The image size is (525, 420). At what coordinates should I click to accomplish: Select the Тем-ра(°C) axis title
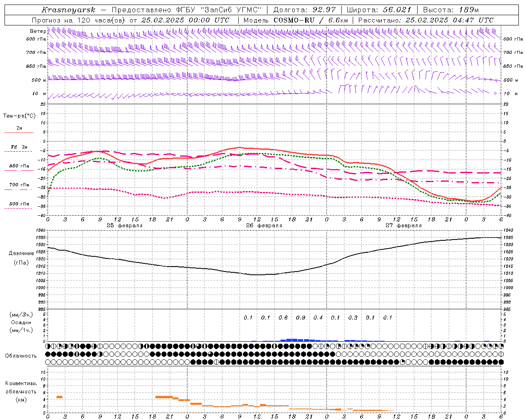[19, 116]
